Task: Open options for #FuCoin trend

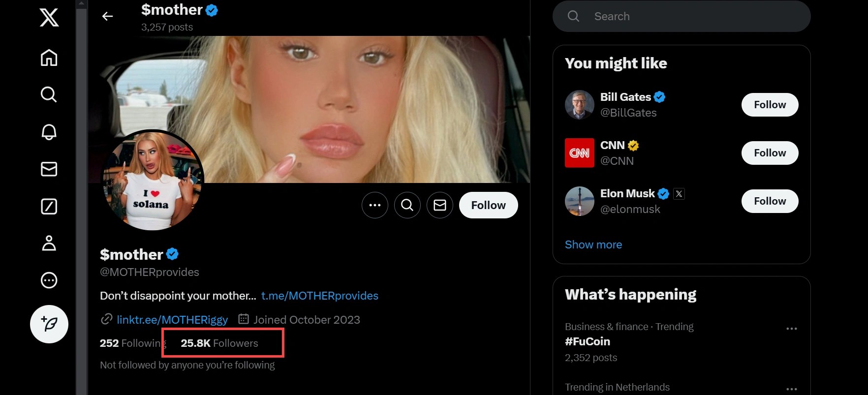Action: (x=791, y=329)
